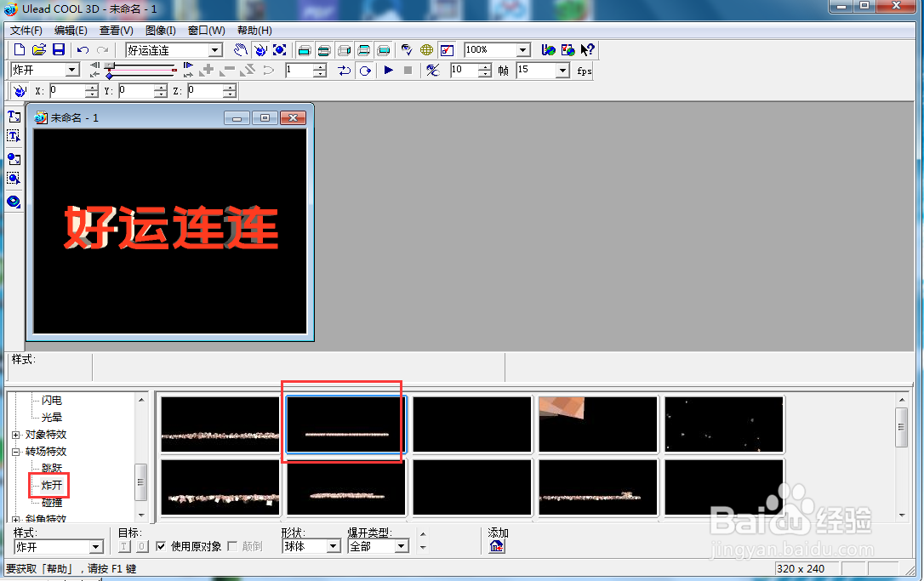Play the animation
The width and height of the screenshot is (924, 581).
(388, 70)
